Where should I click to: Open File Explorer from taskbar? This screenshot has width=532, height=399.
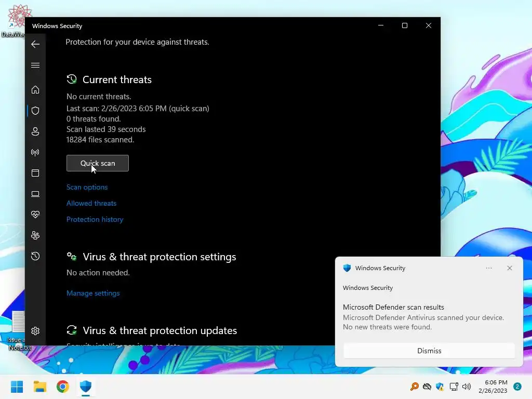[x=39, y=387]
